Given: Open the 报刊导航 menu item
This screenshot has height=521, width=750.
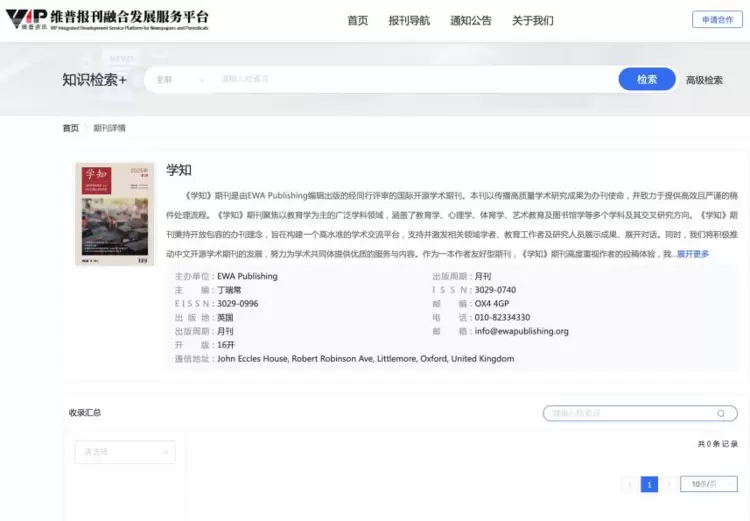Looking at the screenshot, I should (x=409, y=20).
